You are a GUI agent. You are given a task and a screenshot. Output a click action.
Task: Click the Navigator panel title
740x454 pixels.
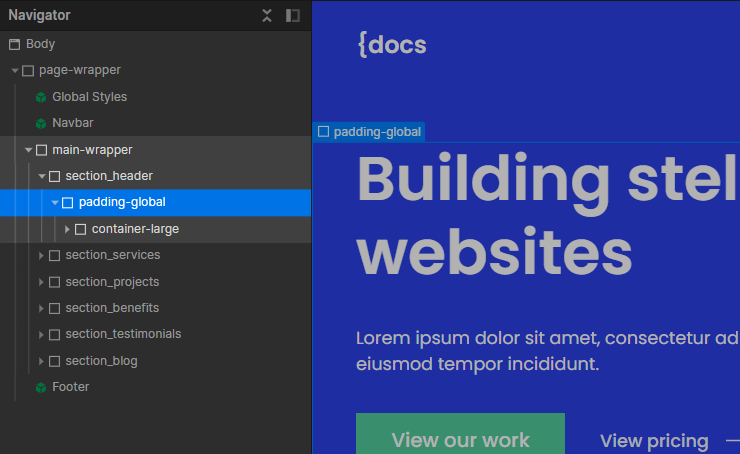click(x=39, y=16)
